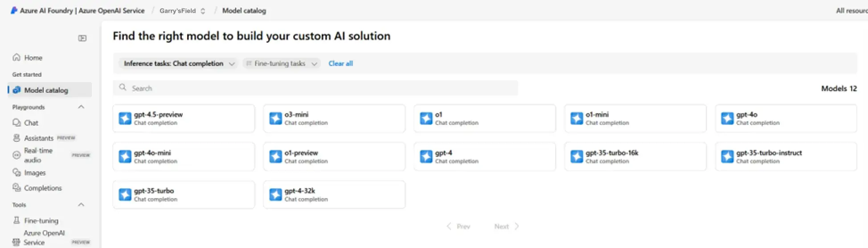Click the gpt-35-turbo model icon

125,194
